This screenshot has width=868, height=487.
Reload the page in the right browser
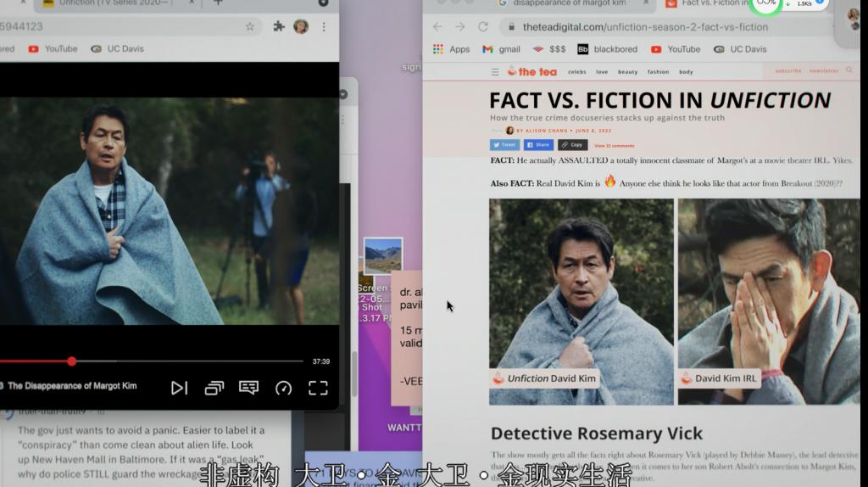[x=482, y=26]
